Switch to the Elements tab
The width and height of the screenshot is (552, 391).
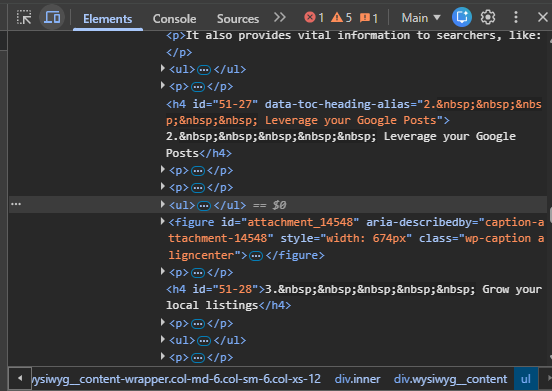(x=108, y=18)
